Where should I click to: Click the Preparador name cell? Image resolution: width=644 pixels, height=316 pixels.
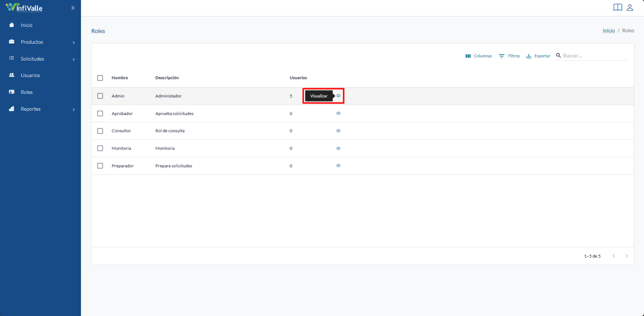pyautogui.click(x=123, y=166)
